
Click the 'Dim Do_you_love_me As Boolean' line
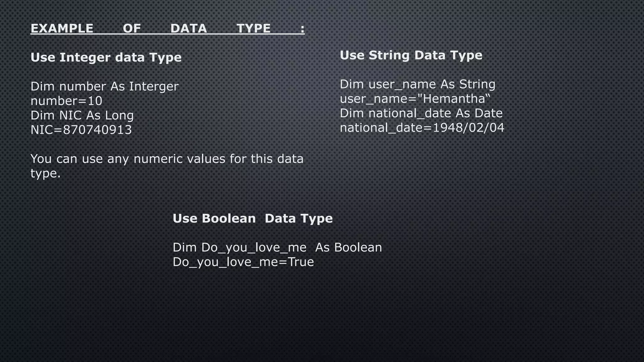(x=277, y=248)
